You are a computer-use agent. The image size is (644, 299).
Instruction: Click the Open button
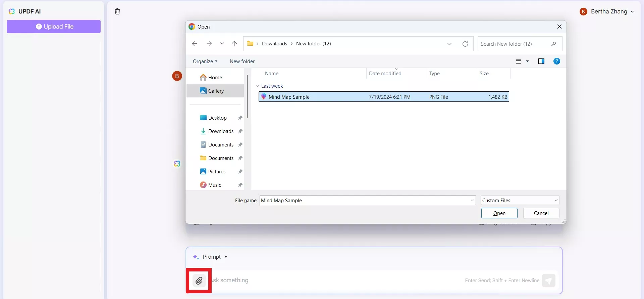pyautogui.click(x=499, y=213)
